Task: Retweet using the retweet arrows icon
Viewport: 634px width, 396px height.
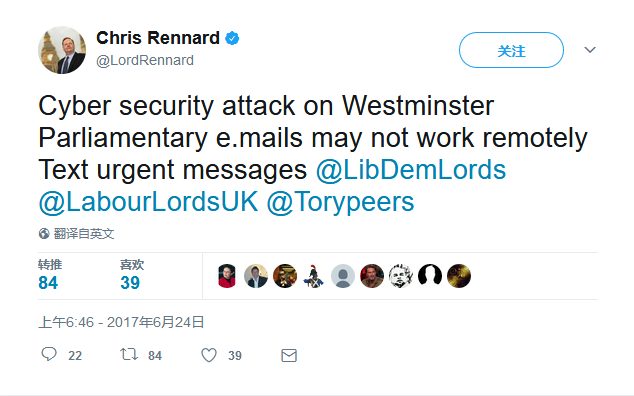Action: point(129,354)
